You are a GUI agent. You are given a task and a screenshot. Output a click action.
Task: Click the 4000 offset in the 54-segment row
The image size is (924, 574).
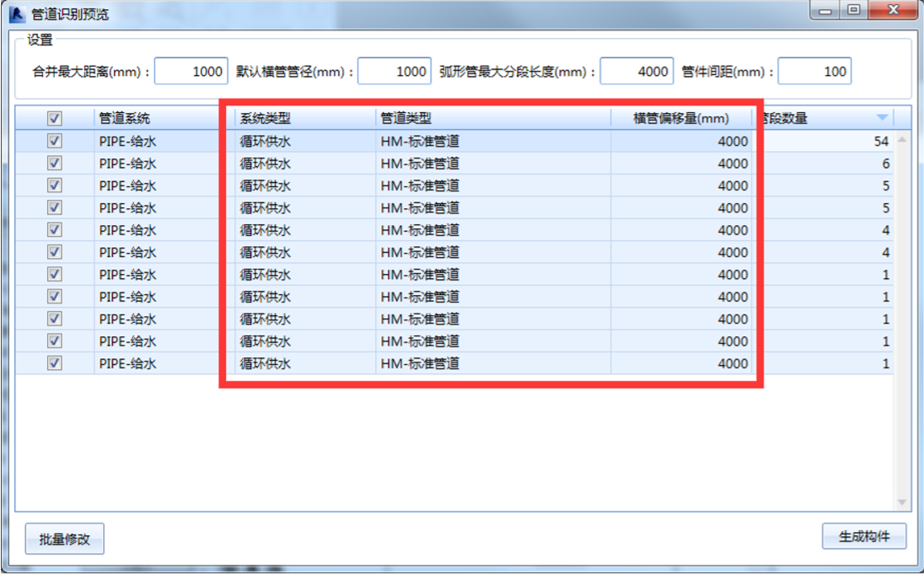733,142
